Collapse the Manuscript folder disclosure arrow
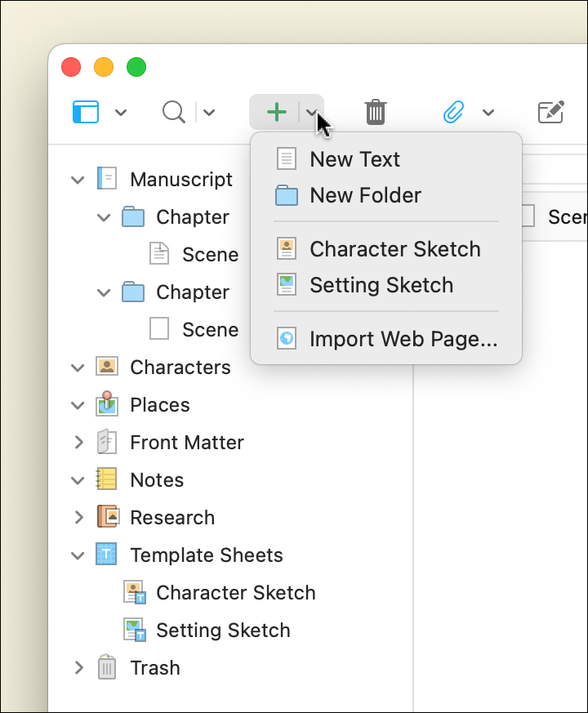 (78, 180)
